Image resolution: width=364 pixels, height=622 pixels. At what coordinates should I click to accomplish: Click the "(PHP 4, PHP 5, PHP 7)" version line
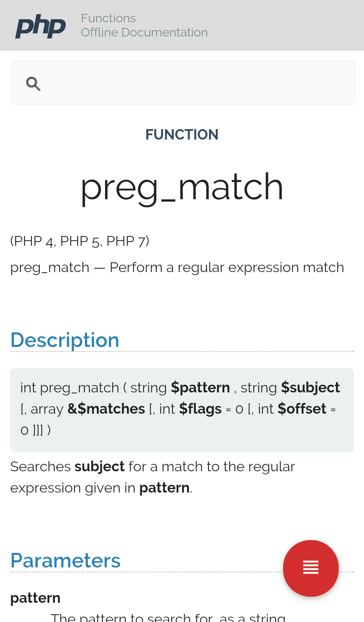point(80,241)
